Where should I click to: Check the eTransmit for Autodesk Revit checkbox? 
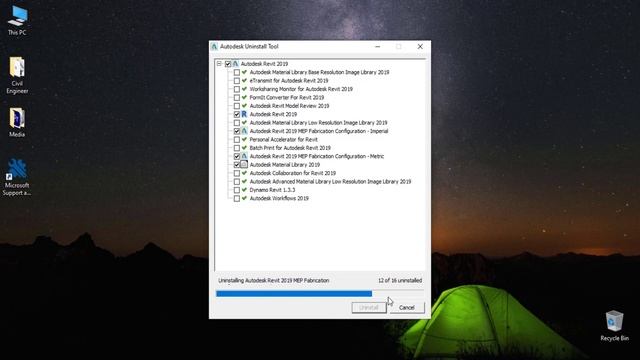click(237, 80)
